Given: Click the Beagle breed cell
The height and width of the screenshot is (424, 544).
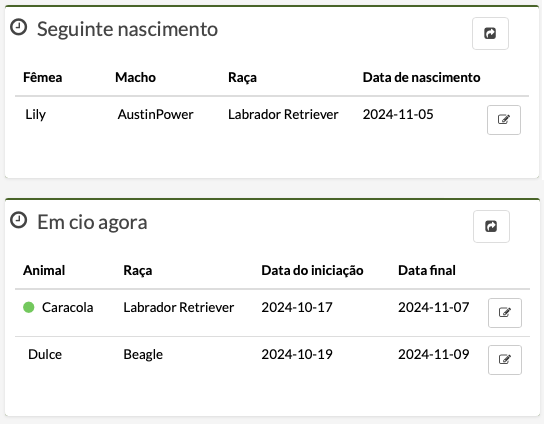Looking at the screenshot, I should point(143,355).
